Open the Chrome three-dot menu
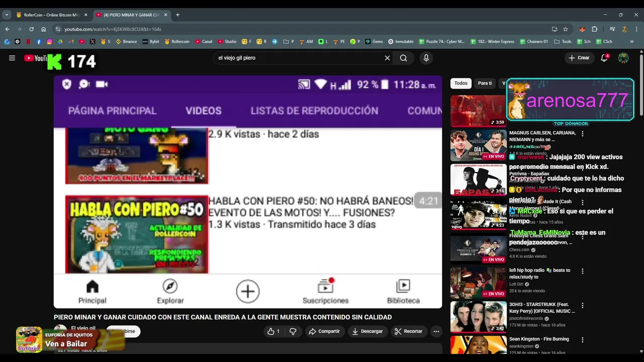Screen dimensions: 644x362 click(636, 29)
